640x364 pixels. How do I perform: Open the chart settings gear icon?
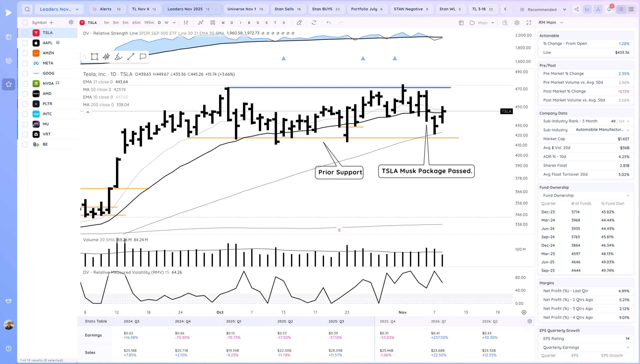517,22
